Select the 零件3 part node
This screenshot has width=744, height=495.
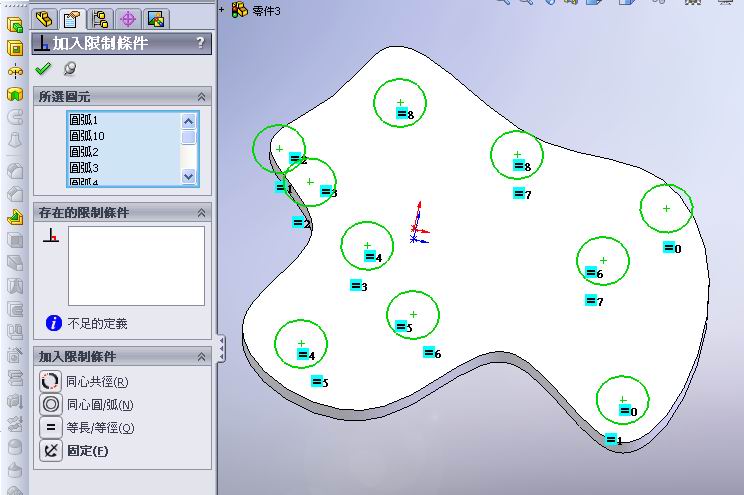(257, 10)
